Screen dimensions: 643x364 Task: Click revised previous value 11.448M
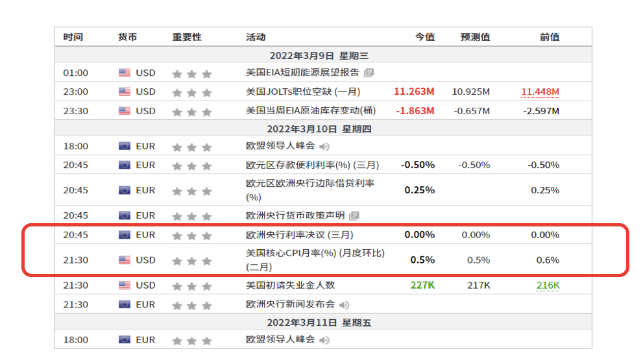(540, 92)
